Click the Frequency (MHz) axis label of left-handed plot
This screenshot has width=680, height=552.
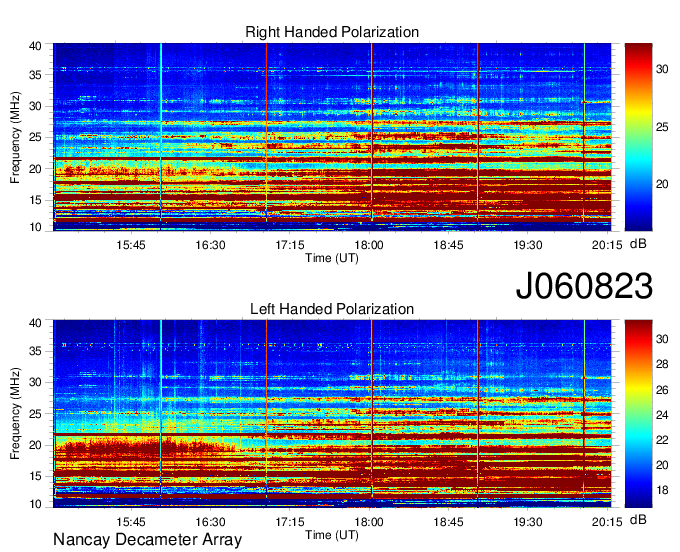(16, 414)
